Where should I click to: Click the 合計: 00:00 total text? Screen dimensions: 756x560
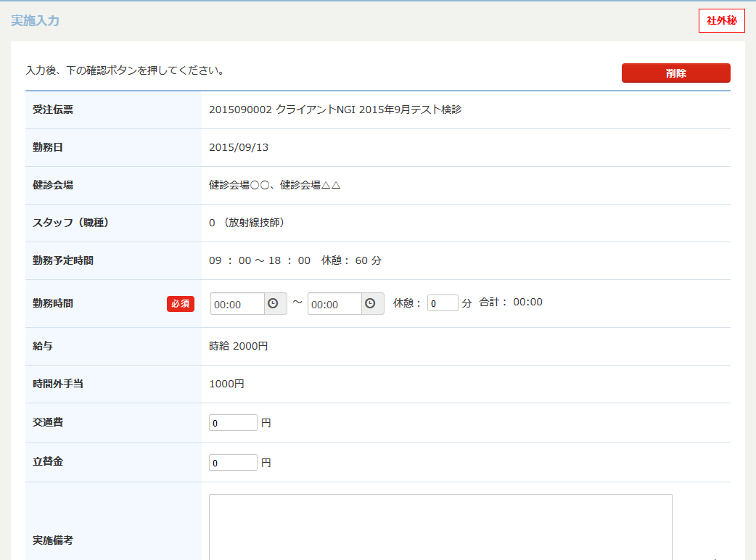(511, 302)
